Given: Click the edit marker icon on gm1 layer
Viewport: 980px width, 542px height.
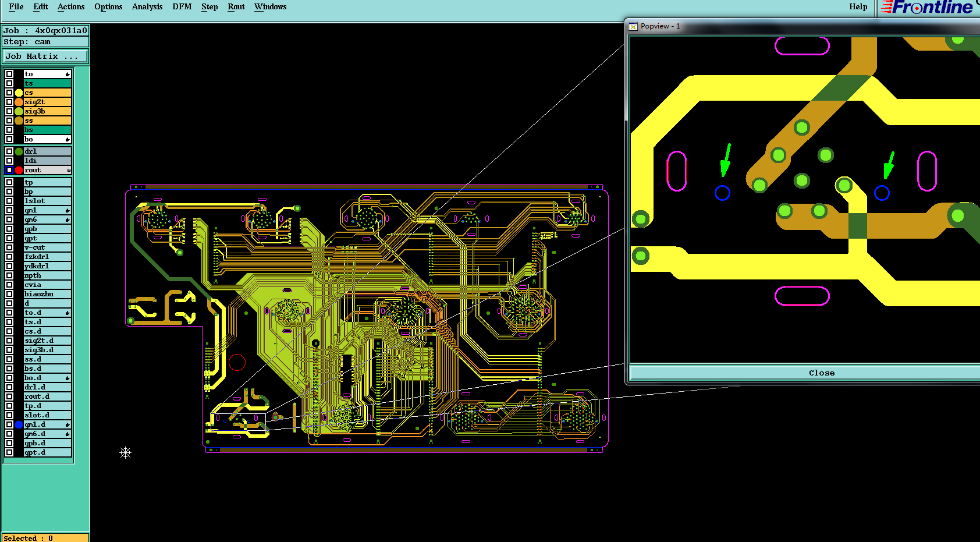Looking at the screenshot, I should point(68,211).
